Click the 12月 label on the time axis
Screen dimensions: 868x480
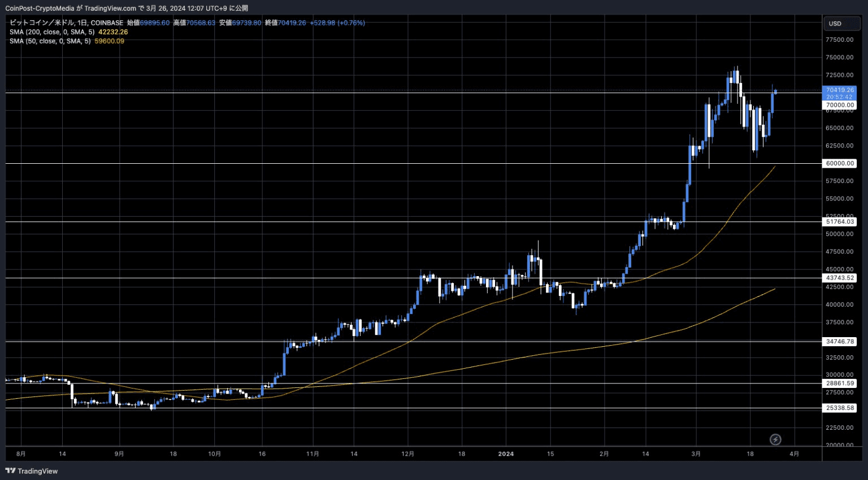pos(408,454)
